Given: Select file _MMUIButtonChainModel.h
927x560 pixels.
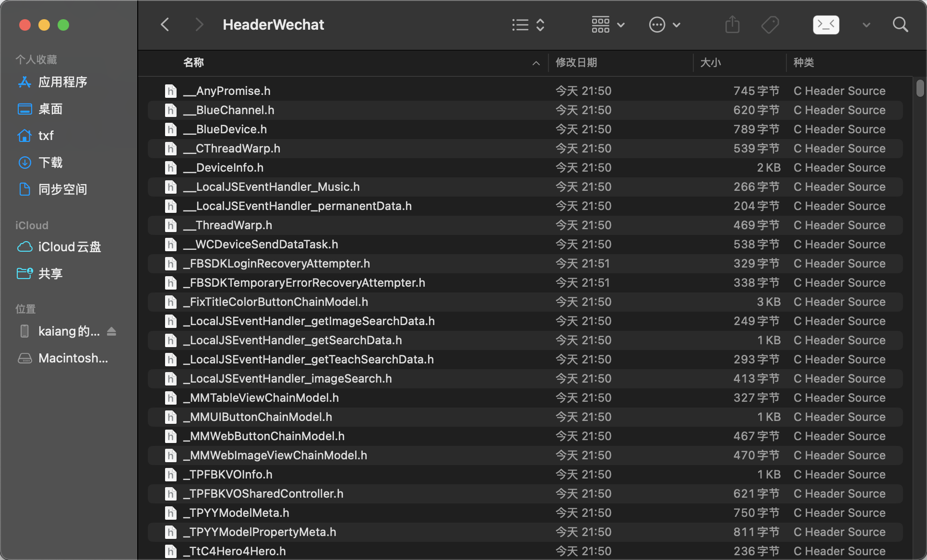Looking at the screenshot, I should [525, 417].
